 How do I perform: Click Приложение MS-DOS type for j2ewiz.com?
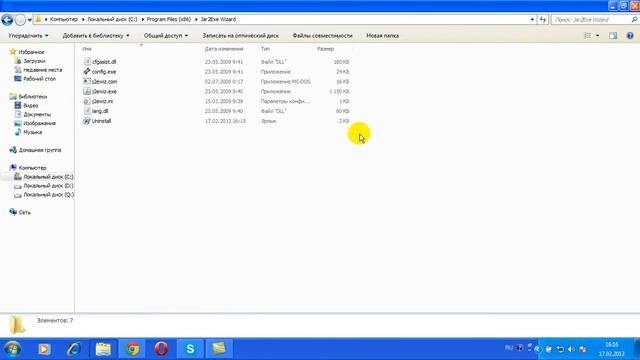[x=286, y=82]
